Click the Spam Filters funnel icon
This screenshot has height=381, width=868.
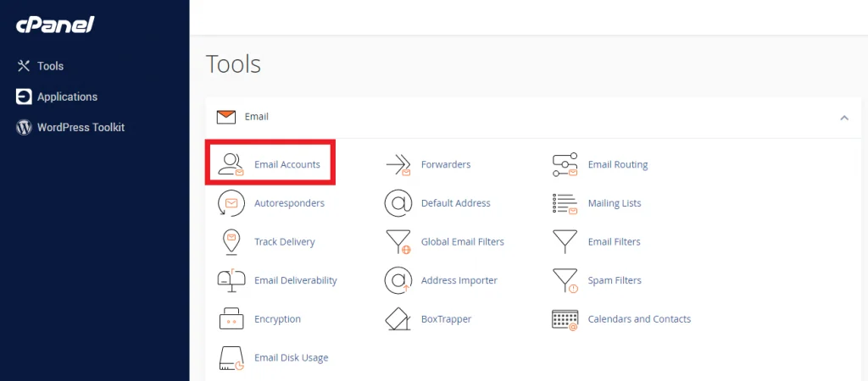click(x=565, y=280)
